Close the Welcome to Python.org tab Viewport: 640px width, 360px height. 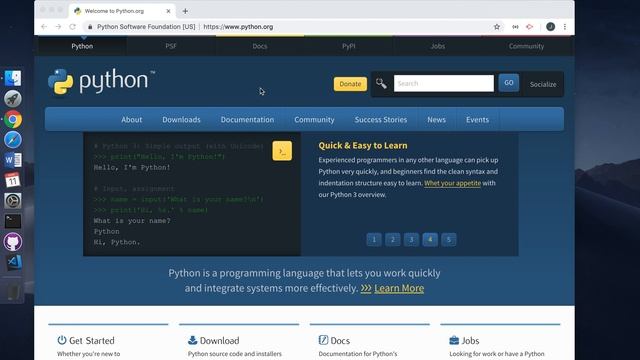pyautogui.click(x=168, y=11)
